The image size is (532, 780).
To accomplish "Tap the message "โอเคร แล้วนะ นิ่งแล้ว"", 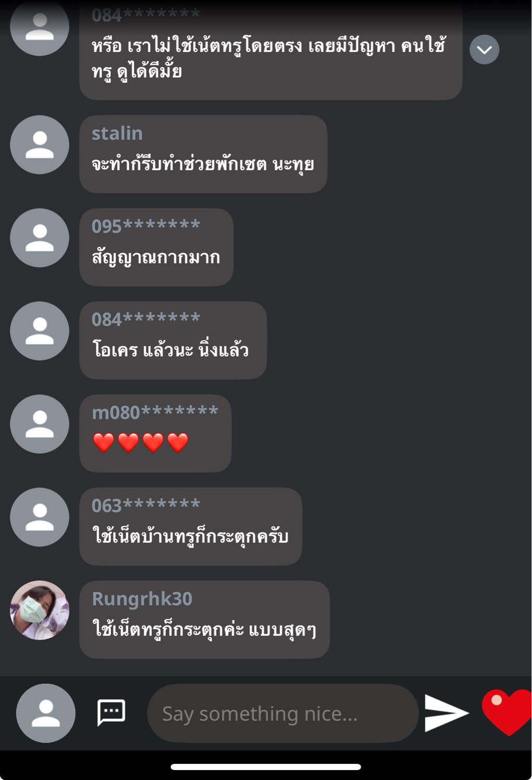I will pyautogui.click(x=173, y=340).
